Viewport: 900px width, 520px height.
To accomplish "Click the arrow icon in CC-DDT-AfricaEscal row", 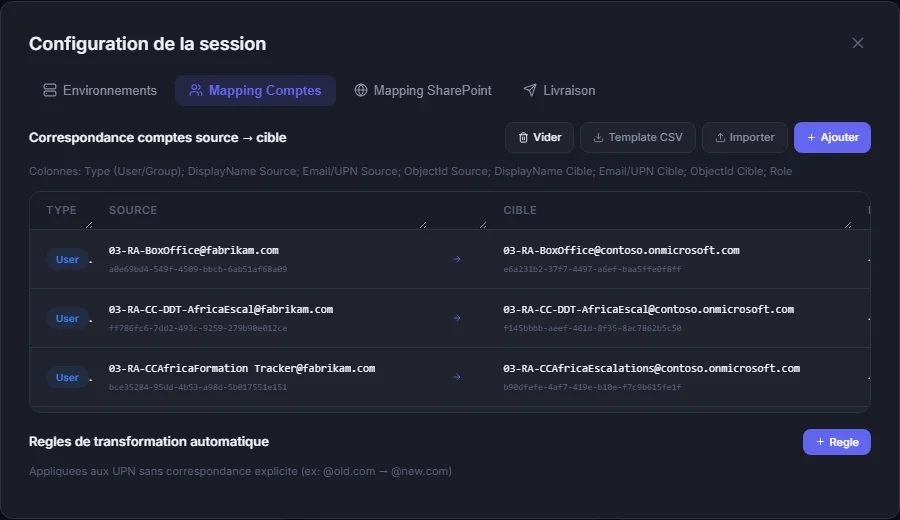I will tap(457, 318).
